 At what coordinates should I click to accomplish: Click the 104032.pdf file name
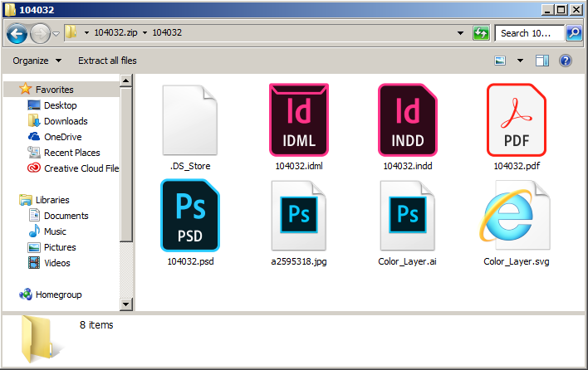point(517,166)
